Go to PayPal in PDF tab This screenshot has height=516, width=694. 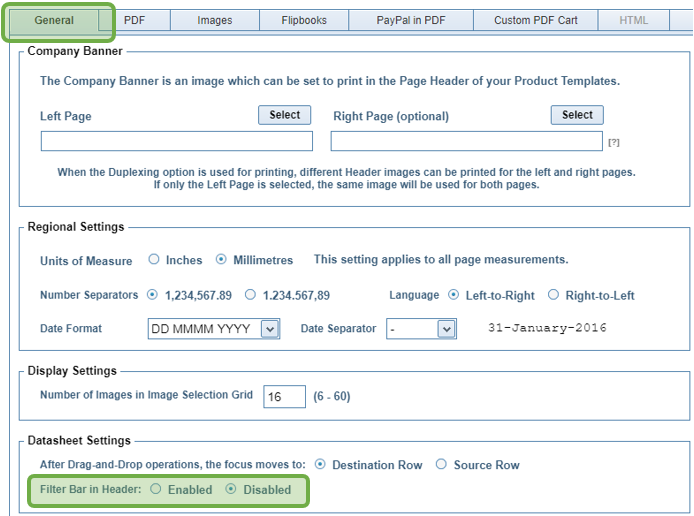(x=410, y=20)
